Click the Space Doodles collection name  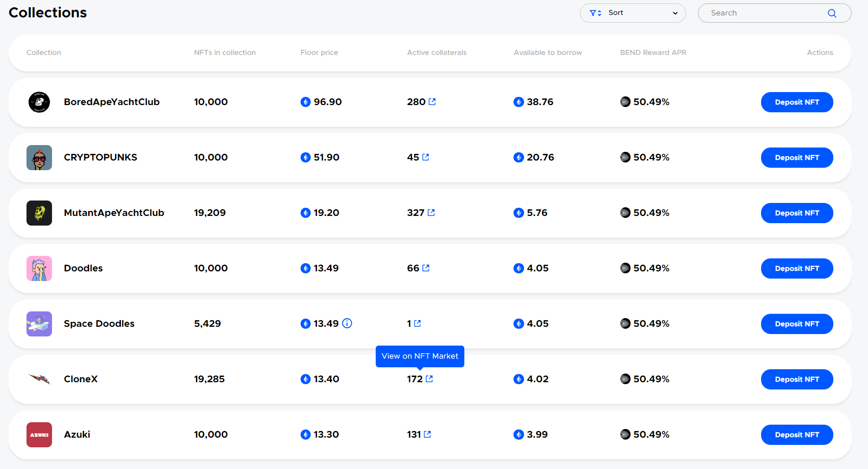point(99,323)
